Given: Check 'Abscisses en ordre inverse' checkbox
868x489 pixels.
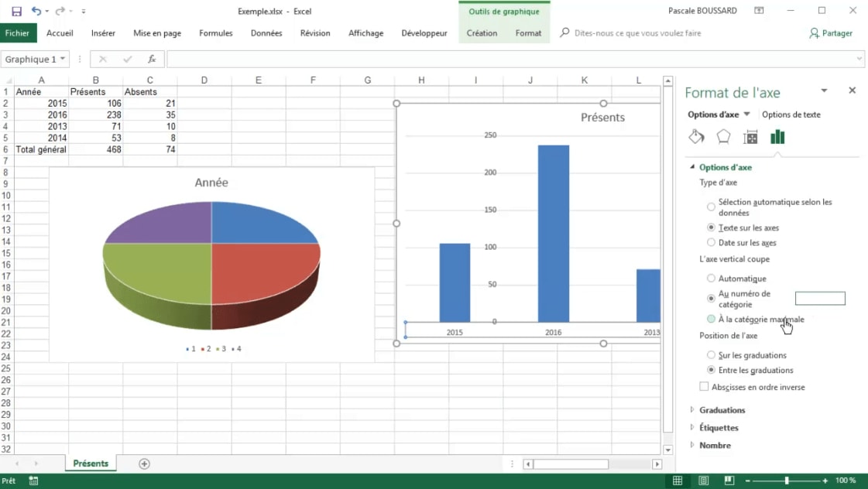Looking at the screenshot, I should coord(704,387).
